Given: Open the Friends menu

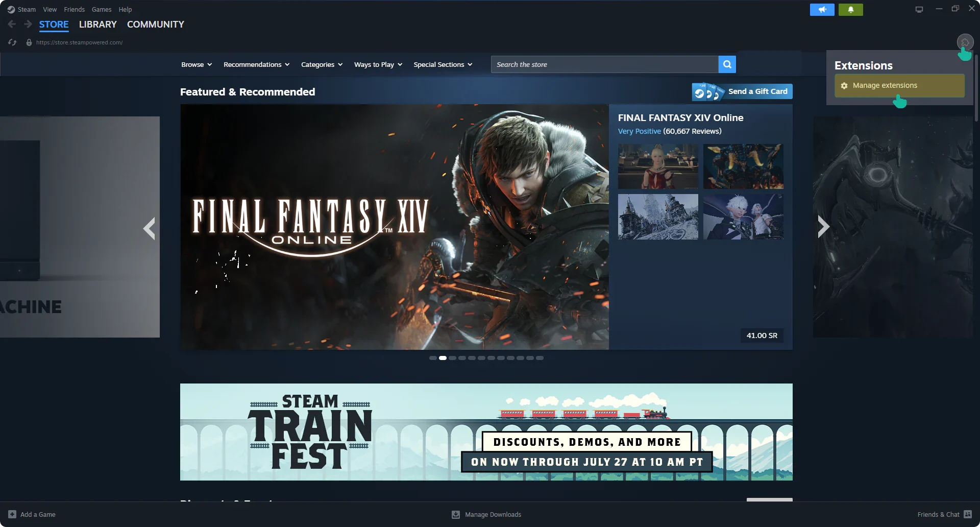Looking at the screenshot, I should coord(75,9).
